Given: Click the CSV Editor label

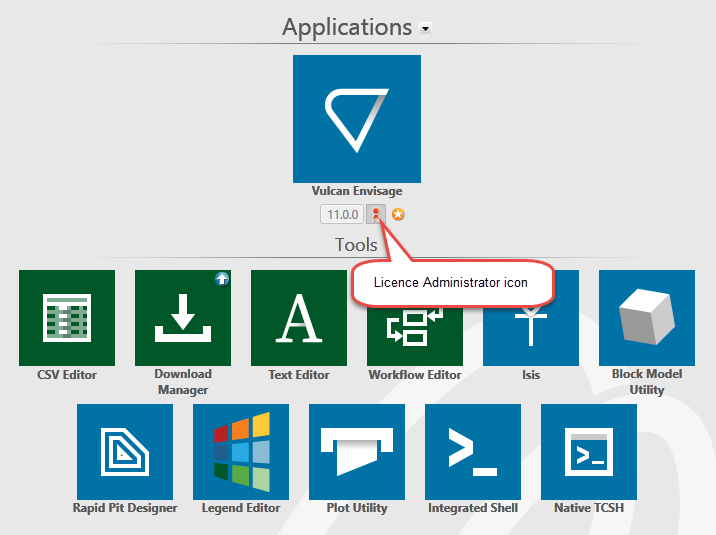Looking at the screenshot, I should [67, 375].
